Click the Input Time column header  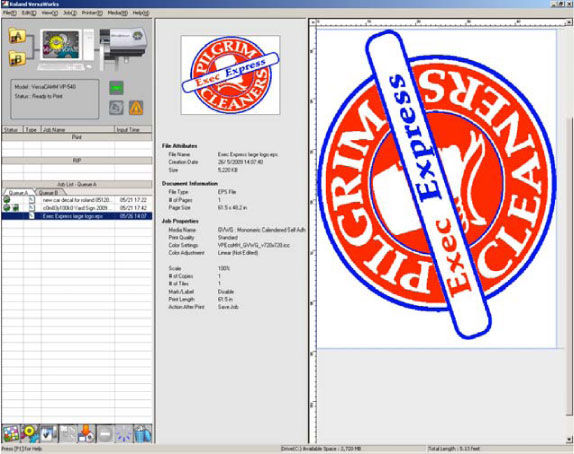point(133,130)
